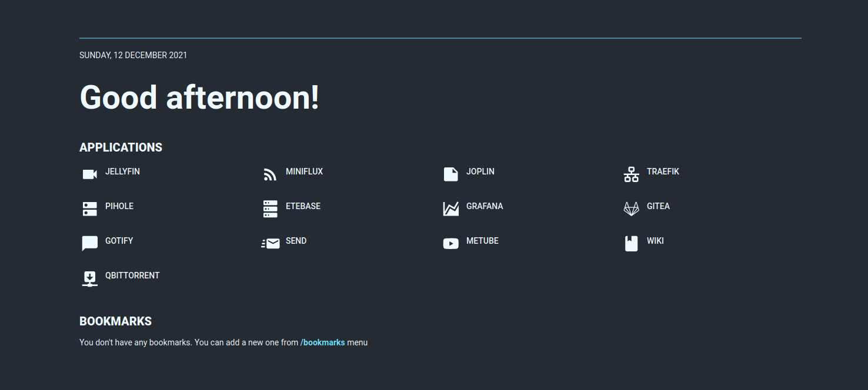Click the APPLICATIONS section heading
Screen dimensions: 868x390
point(121,147)
